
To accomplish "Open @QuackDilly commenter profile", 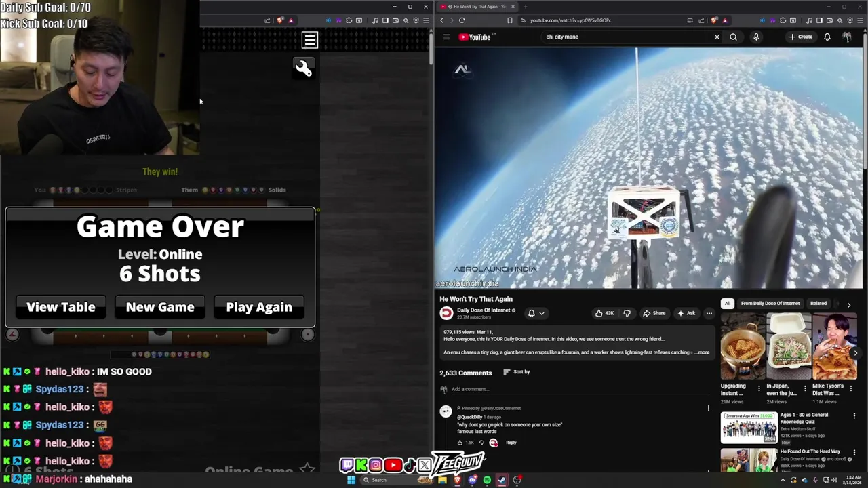I will (471, 417).
